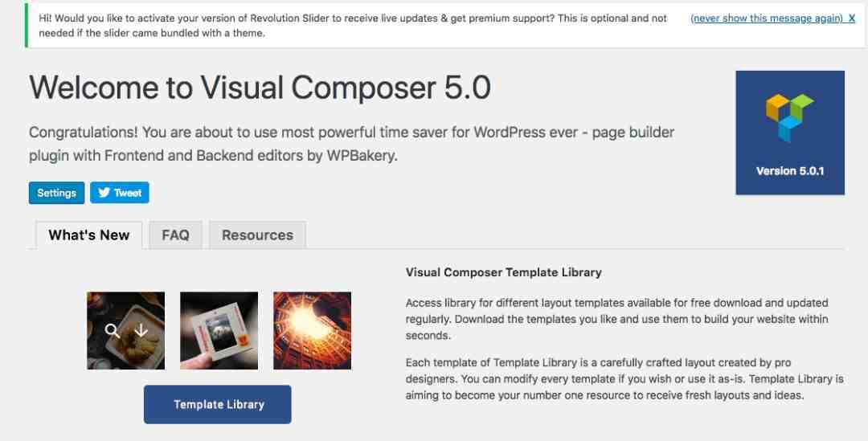Click the Revolution Slider activation notice text
The width and height of the screenshot is (868, 441).
(x=353, y=26)
